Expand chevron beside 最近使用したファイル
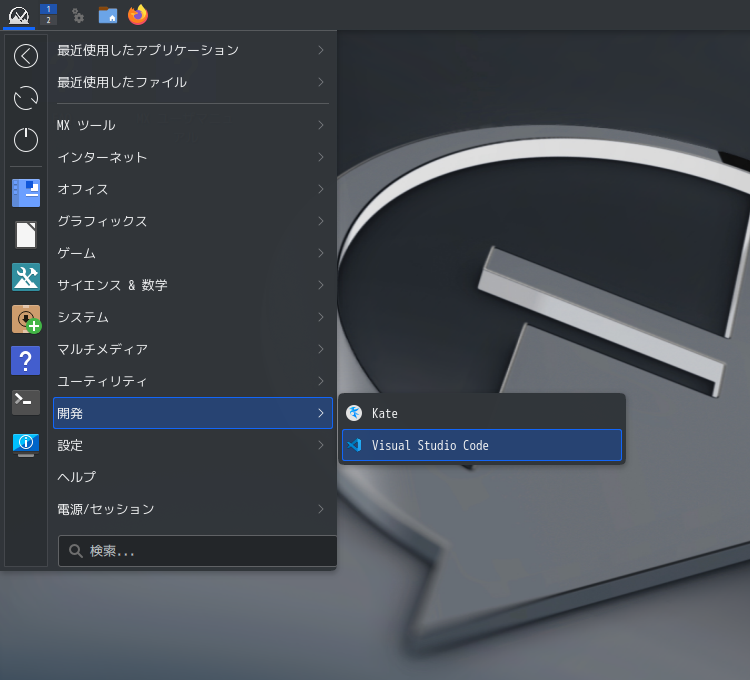The image size is (750, 680). 321,82
